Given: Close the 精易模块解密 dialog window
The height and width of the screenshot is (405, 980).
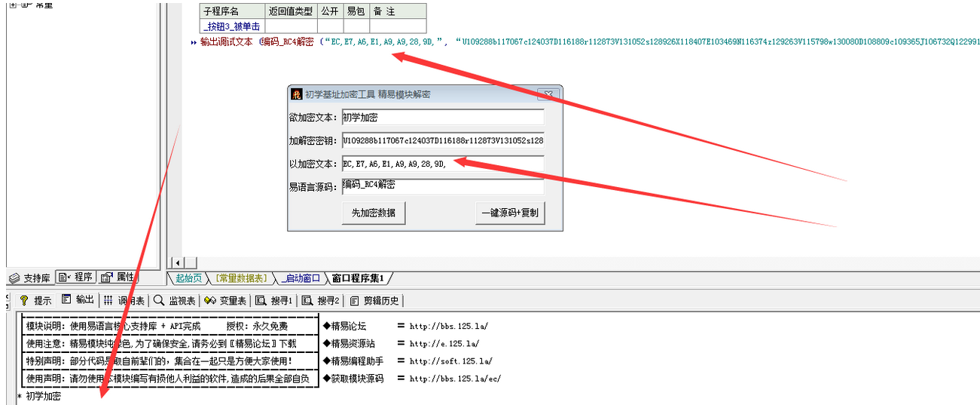Looking at the screenshot, I should click(x=548, y=94).
